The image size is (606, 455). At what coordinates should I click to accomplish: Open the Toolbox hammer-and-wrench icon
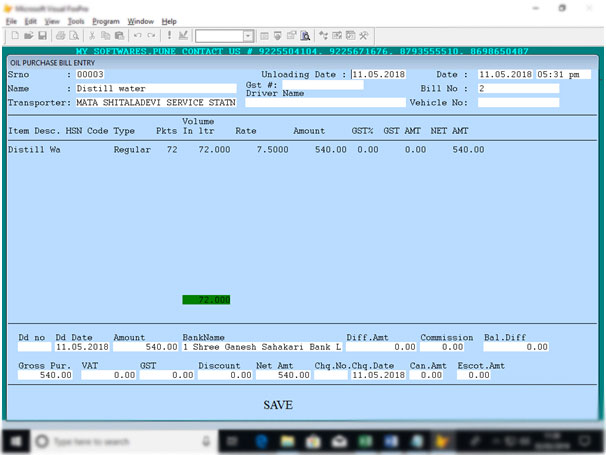(x=364, y=36)
